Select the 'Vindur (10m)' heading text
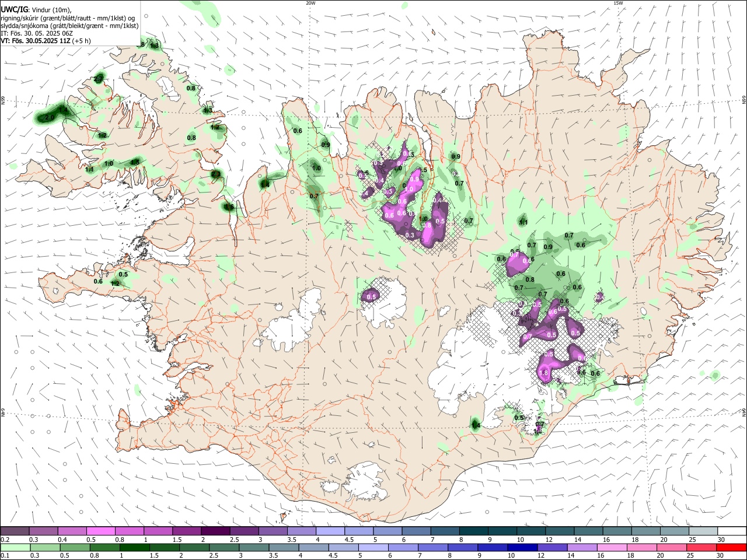 51,10
